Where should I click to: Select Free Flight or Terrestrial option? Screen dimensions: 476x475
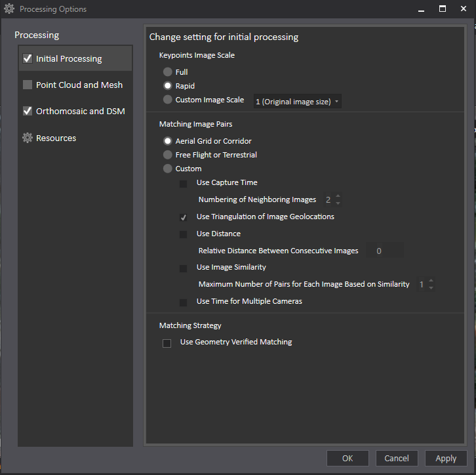(168, 155)
